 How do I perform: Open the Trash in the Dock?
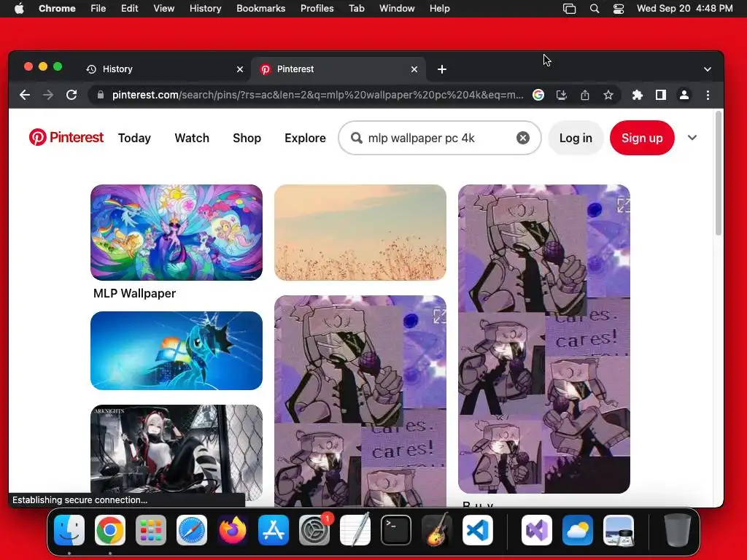[x=678, y=530]
